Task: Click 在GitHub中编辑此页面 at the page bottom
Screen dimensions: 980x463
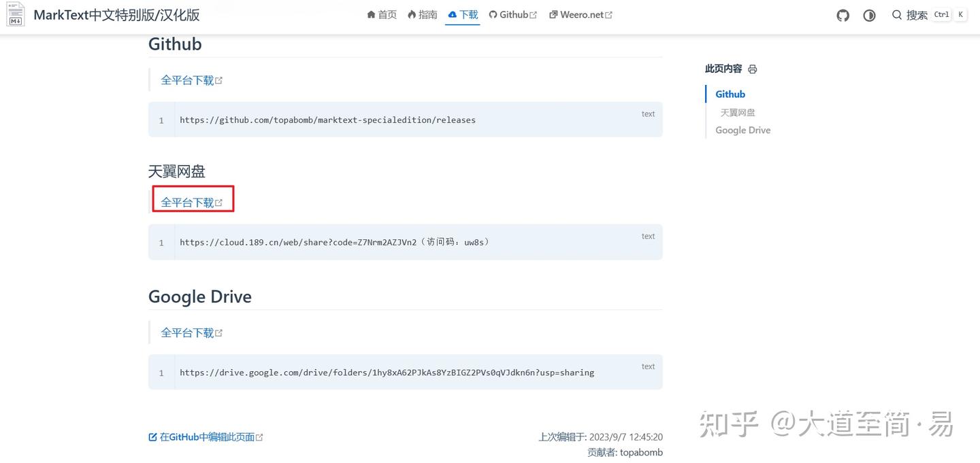Action: [206, 436]
